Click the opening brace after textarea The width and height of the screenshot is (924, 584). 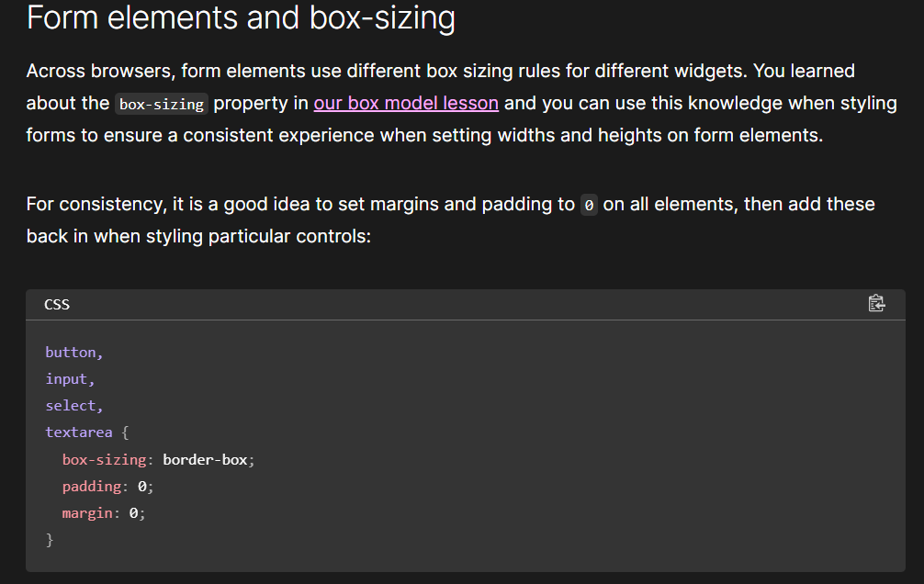coord(125,432)
